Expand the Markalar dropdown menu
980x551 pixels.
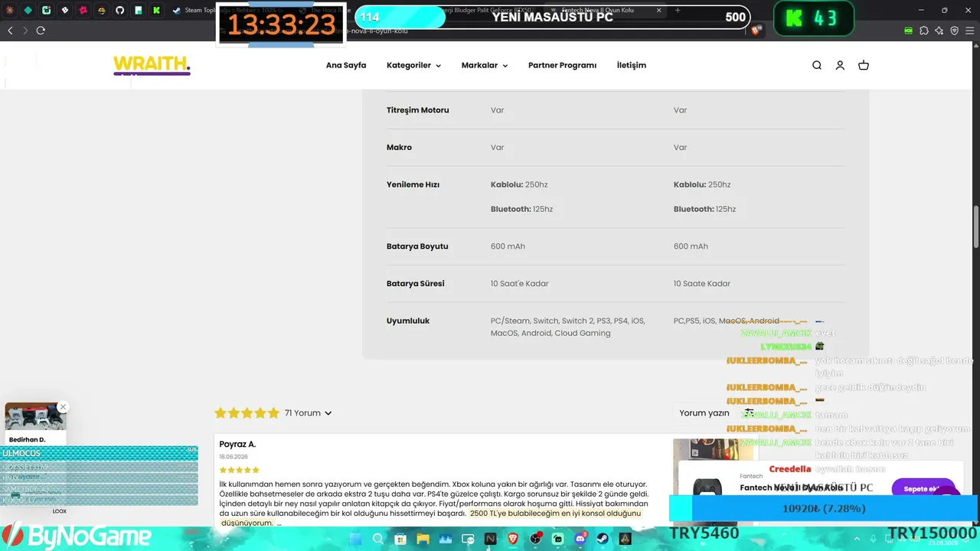pyautogui.click(x=485, y=66)
